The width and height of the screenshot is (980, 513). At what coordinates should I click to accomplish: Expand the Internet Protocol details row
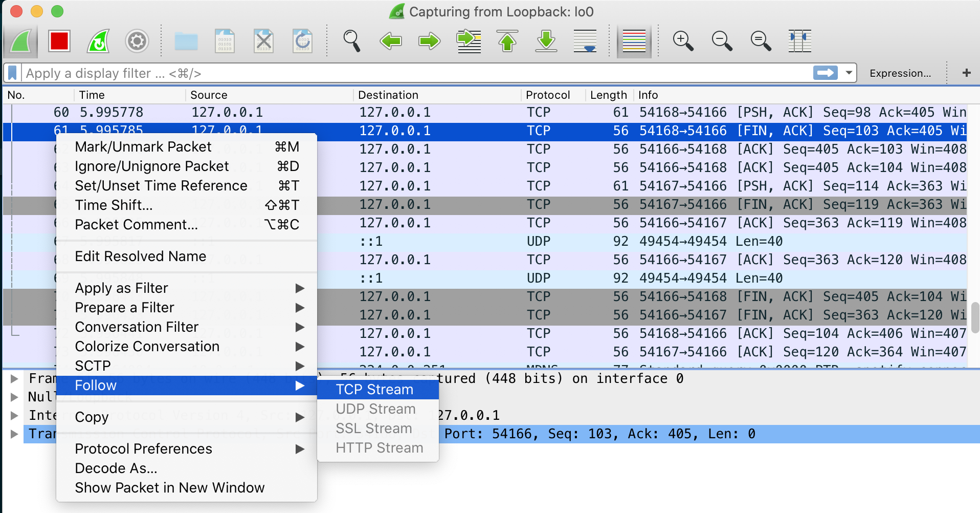tap(14, 415)
